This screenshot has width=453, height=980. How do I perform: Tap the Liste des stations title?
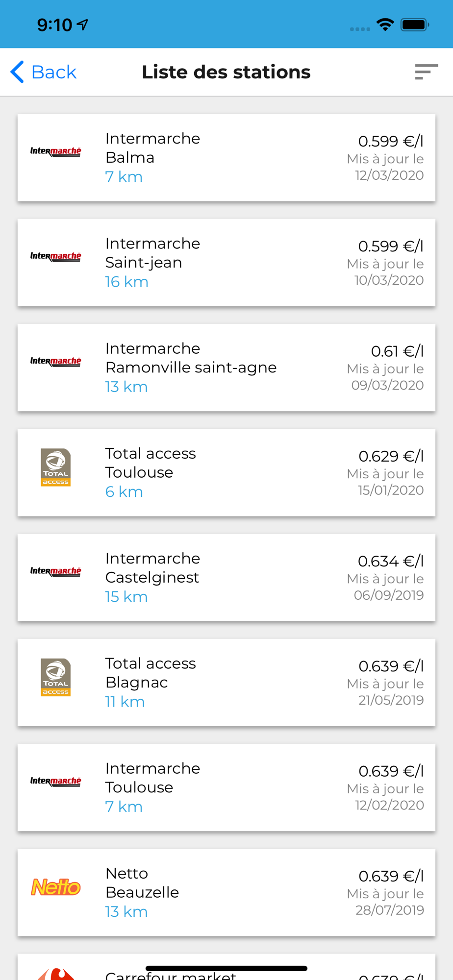pos(226,72)
